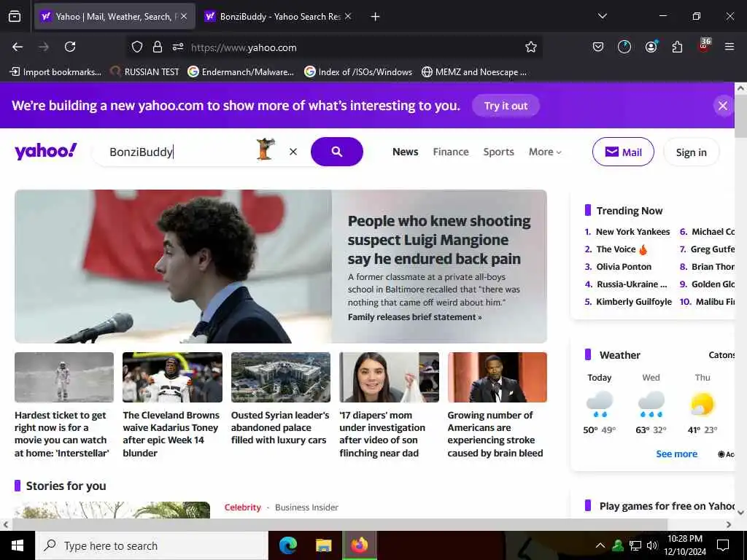Viewport: 747px width, 560px height.
Task: Click the Windows Type here to search box
Action: 152,545
